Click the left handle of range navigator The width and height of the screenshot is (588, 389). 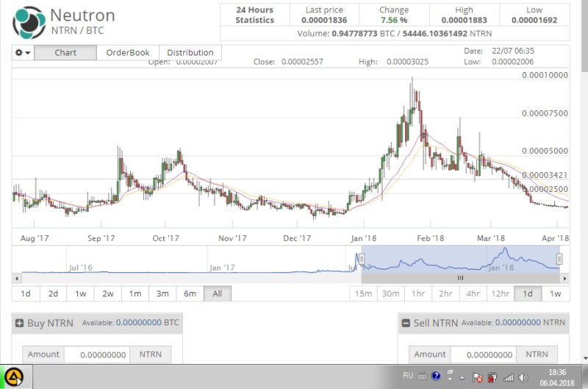[362, 259]
